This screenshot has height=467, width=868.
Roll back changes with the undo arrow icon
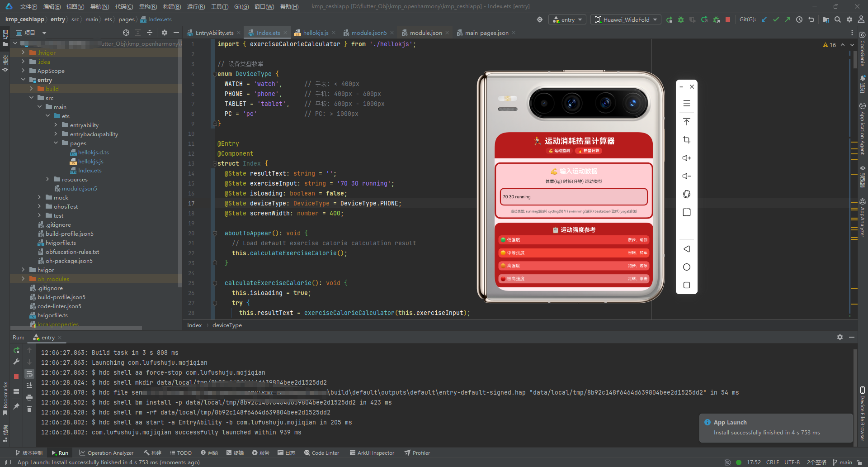[811, 19]
